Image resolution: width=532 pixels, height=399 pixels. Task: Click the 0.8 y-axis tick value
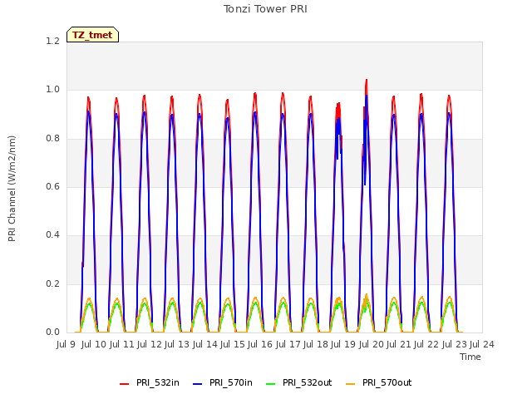point(53,138)
